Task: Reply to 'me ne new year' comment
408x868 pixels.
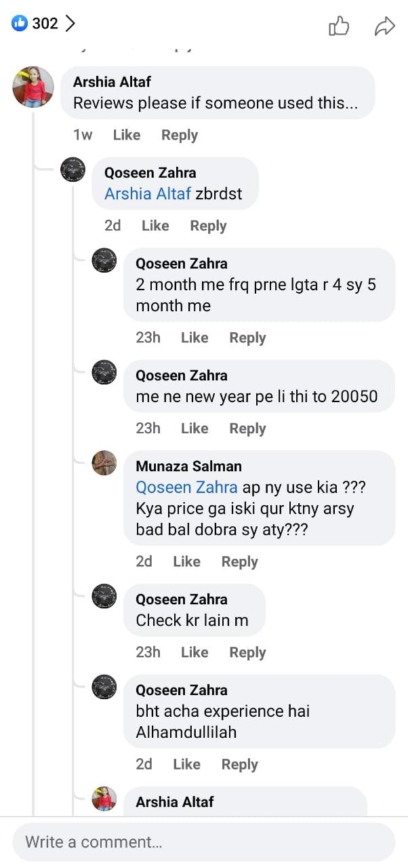Action: [x=247, y=429]
